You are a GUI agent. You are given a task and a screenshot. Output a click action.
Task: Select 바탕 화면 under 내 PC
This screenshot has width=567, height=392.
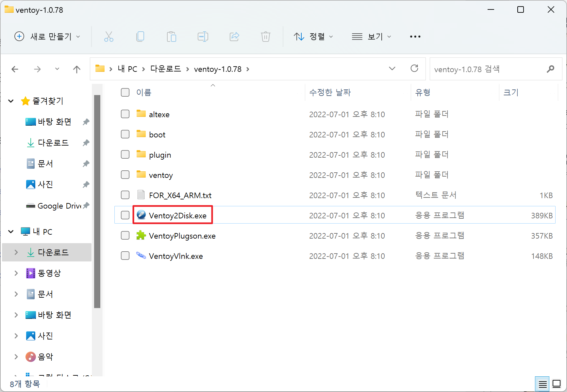[48, 315]
